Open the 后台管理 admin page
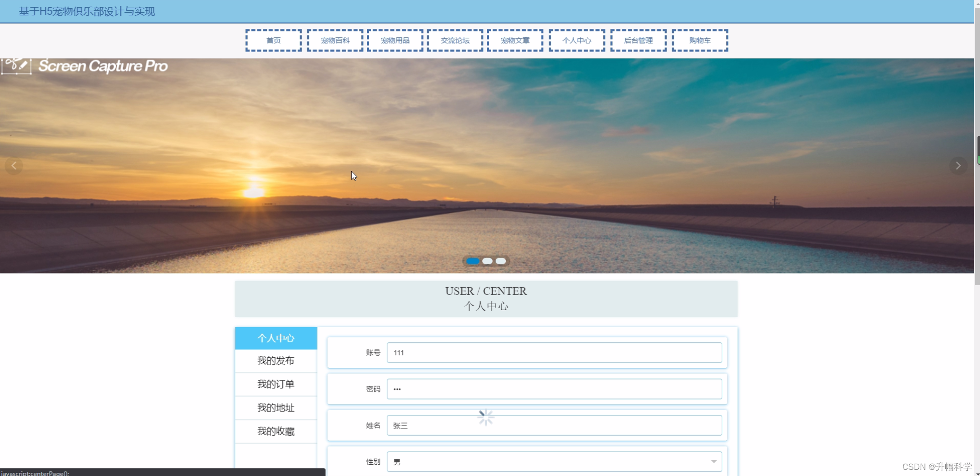 (x=638, y=40)
